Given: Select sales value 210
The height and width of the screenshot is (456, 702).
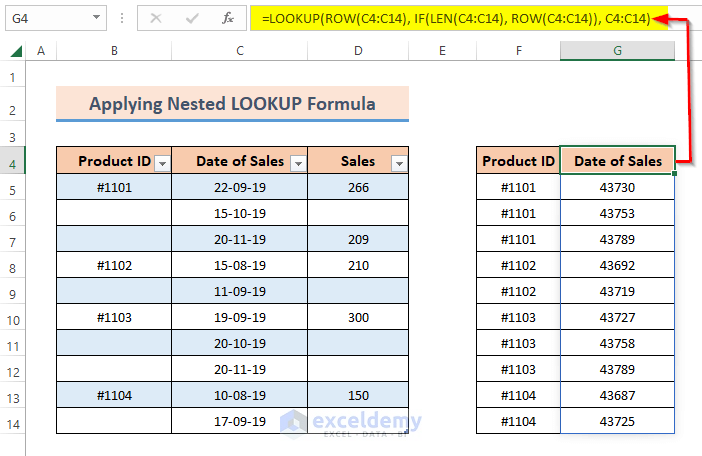Looking at the screenshot, I should point(358,265).
